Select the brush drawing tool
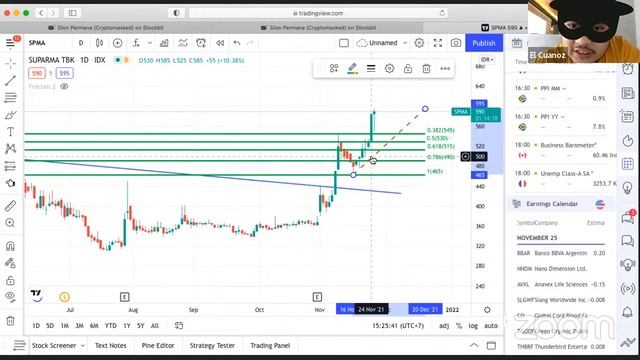The height and width of the screenshot is (360, 640). tap(11, 115)
